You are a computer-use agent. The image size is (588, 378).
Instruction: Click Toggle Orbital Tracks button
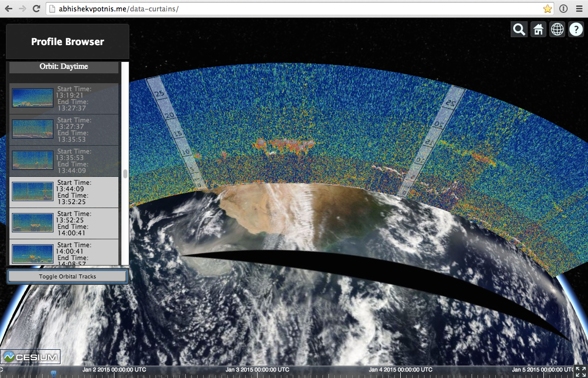point(67,276)
